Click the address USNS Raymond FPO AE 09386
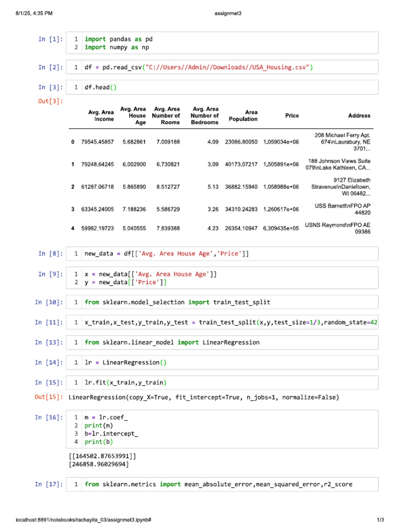The image size is (399, 532). tap(338, 229)
